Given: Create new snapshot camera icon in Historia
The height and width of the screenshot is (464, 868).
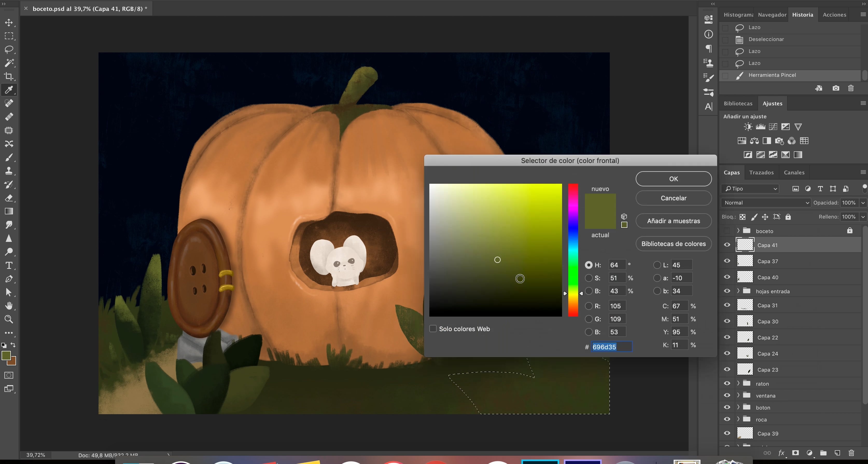Looking at the screenshot, I should (836, 88).
